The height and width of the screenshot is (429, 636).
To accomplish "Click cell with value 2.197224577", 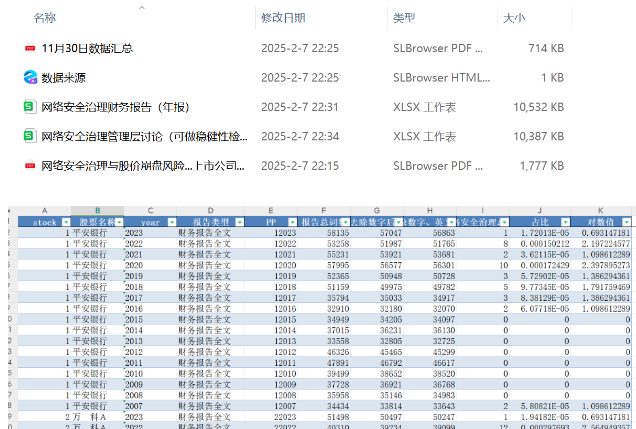I will [601, 244].
